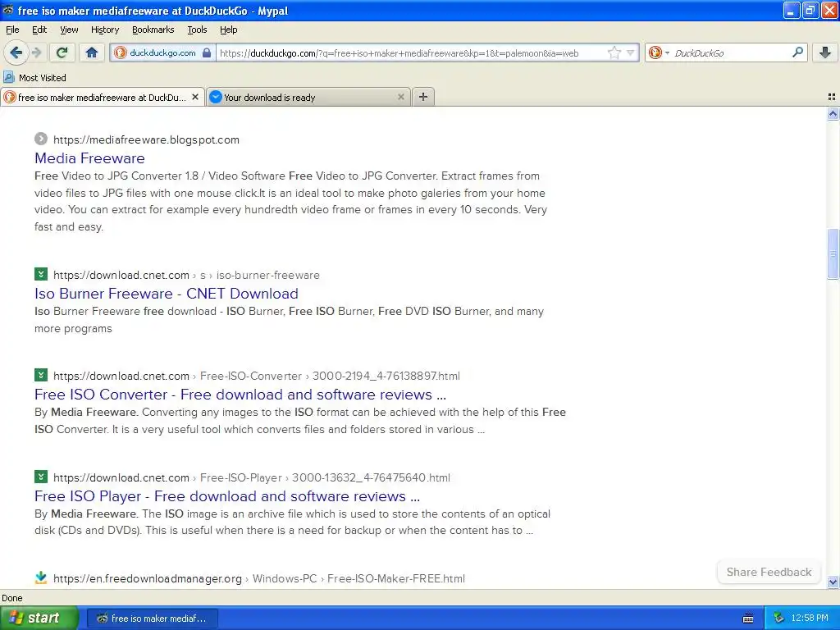Click the search magnifier icon
Screen dimensions: 840x630
[797, 52]
